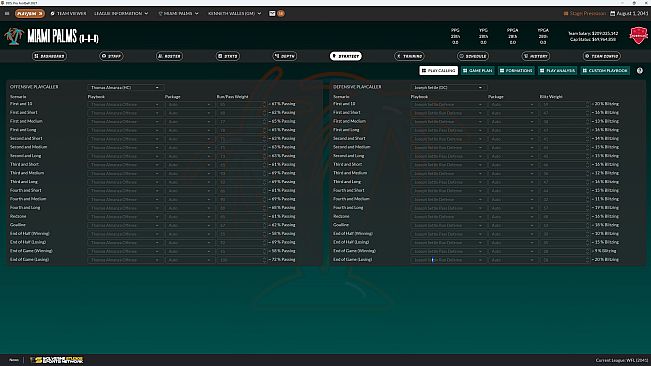The image size is (651, 366).
Task: Open offensive Redzone package dropdown
Action: (189, 217)
